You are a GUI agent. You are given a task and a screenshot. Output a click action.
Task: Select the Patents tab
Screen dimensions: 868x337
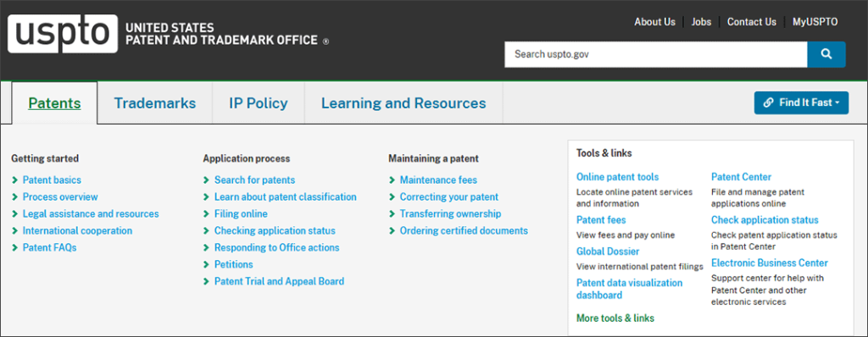[x=55, y=103]
